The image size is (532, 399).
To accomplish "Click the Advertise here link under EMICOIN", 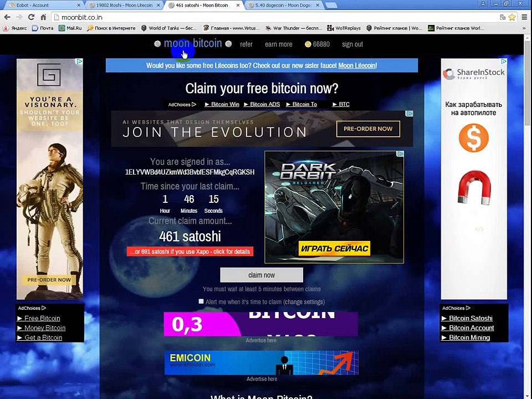I will (x=262, y=379).
